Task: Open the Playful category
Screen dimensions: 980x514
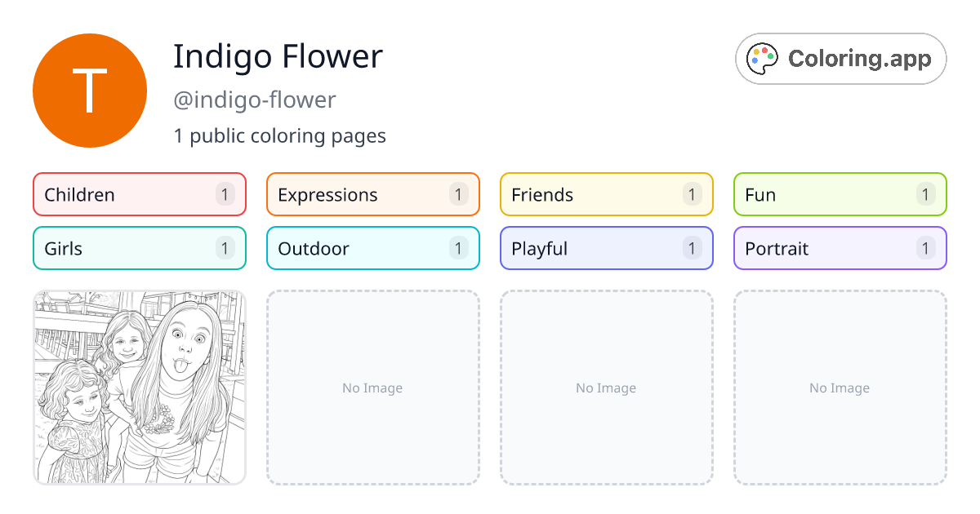Action: pos(606,248)
